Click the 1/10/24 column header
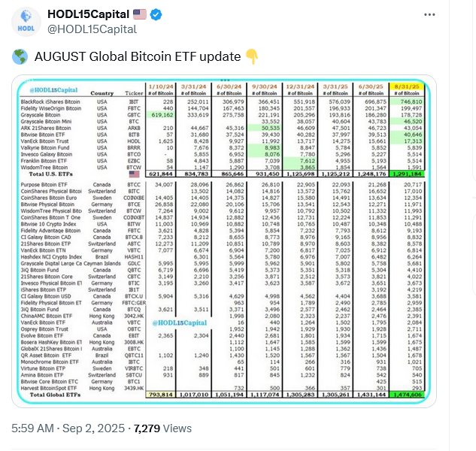This screenshot has width=476, height=451. click(x=161, y=86)
